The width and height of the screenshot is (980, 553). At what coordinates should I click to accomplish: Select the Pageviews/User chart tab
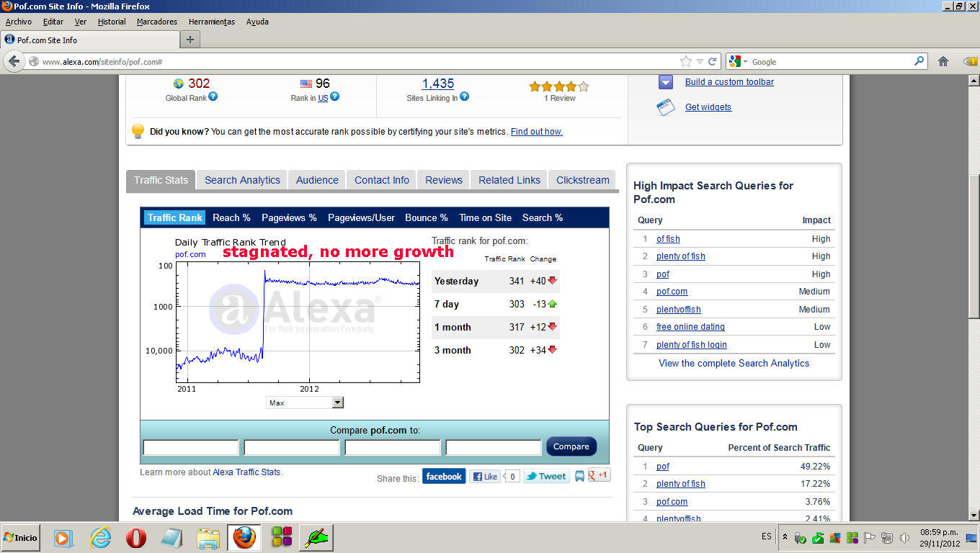tap(361, 217)
